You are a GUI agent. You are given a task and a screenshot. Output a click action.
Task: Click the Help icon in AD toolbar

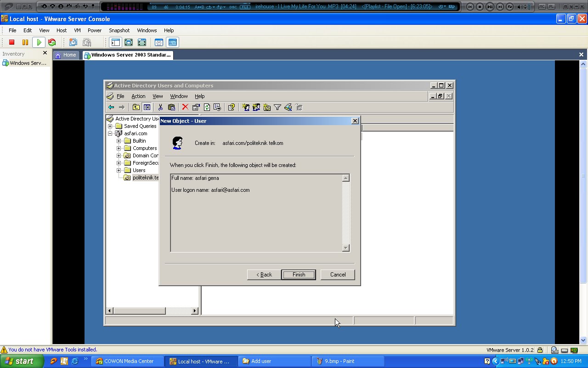(231, 107)
